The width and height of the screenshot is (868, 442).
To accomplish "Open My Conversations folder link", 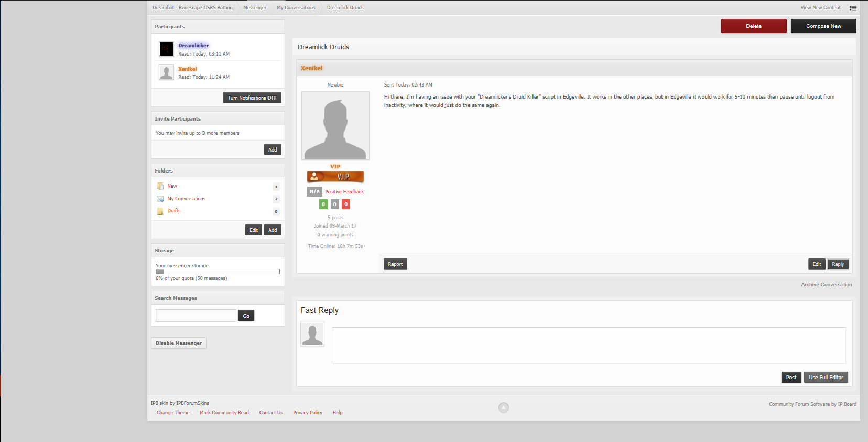I will tap(186, 199).
